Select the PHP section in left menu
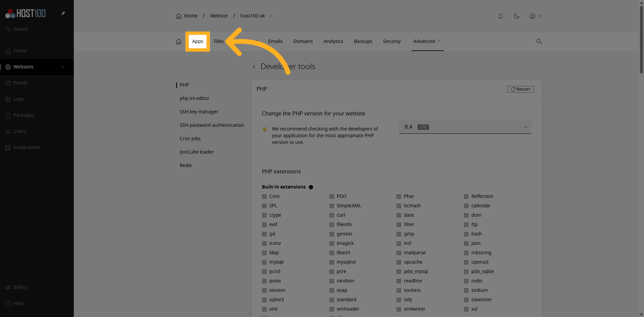 click(x=184, y=85)
